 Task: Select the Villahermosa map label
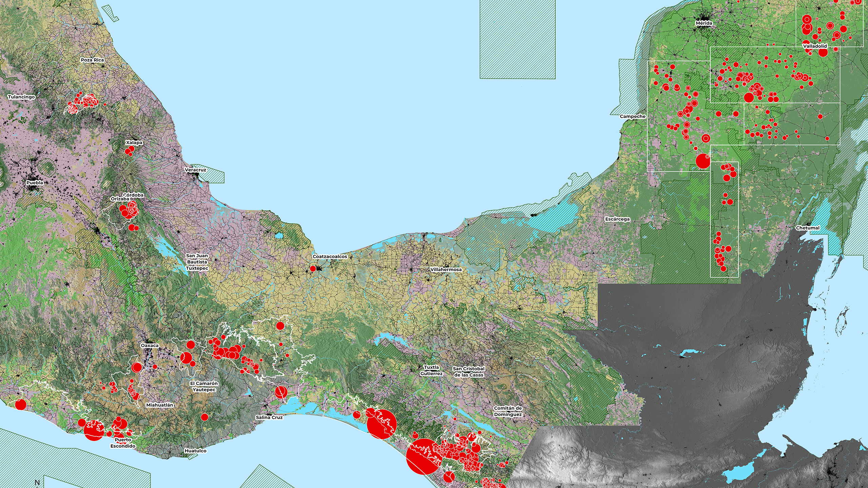446,270
